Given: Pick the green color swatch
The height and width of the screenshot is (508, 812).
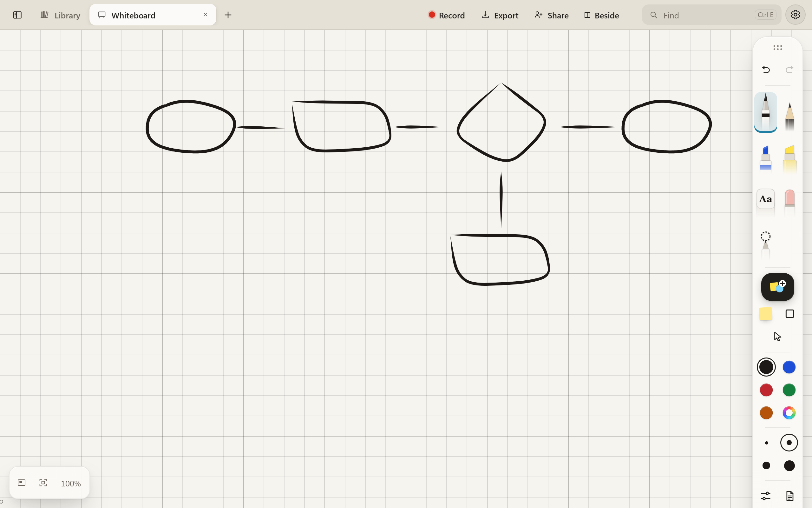Looking at the screenshot, I should coord(789,390).
